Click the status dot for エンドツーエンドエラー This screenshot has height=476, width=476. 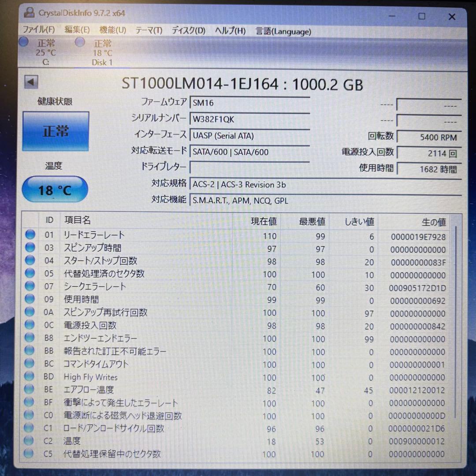click(x=30, y=337)
